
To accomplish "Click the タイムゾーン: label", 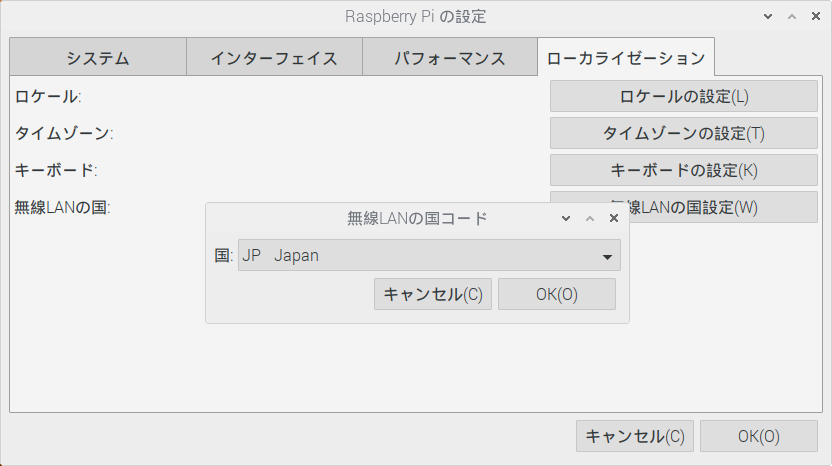I will (x=64, y=133).
